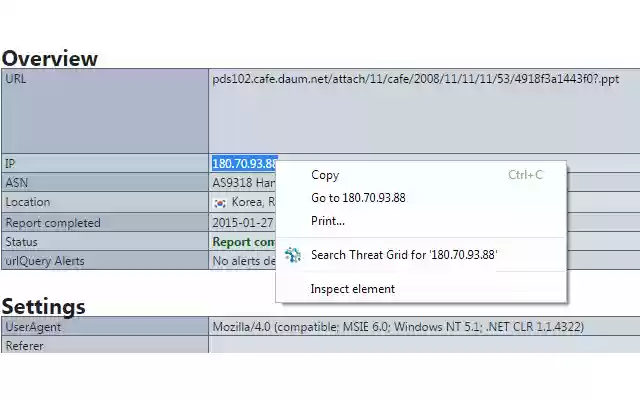Click the 2015-01-27 report date value
Screen dimensions: 640x400
point(243,223)
